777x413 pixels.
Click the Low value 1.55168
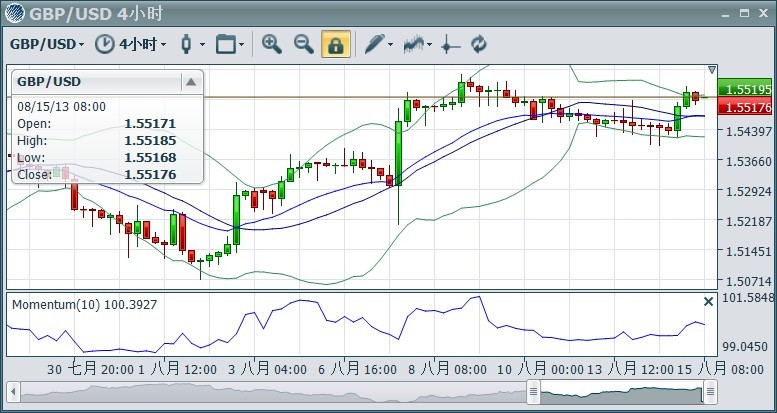click(150, 158)
